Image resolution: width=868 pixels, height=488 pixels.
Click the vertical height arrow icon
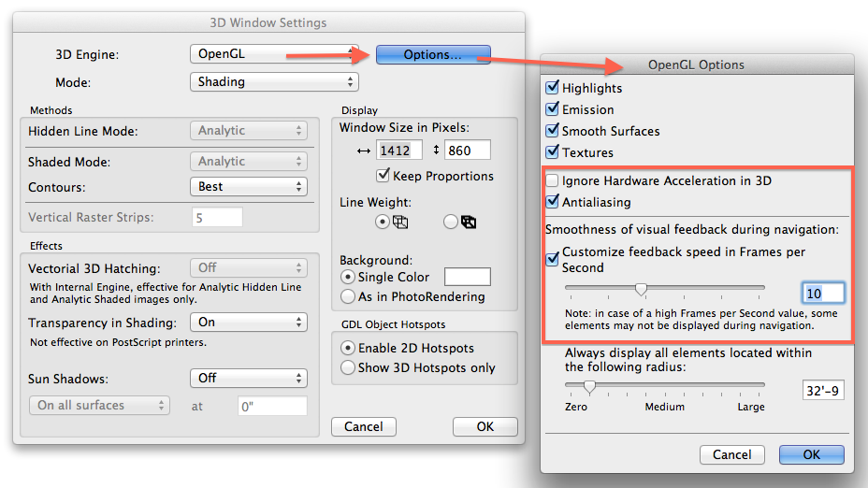point(435,150)
